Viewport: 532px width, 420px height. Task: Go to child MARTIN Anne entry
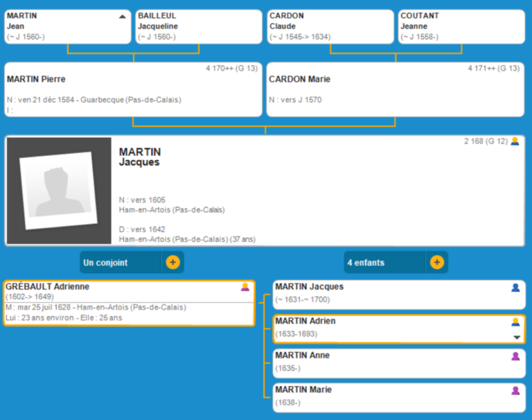(x=303, y=356)
